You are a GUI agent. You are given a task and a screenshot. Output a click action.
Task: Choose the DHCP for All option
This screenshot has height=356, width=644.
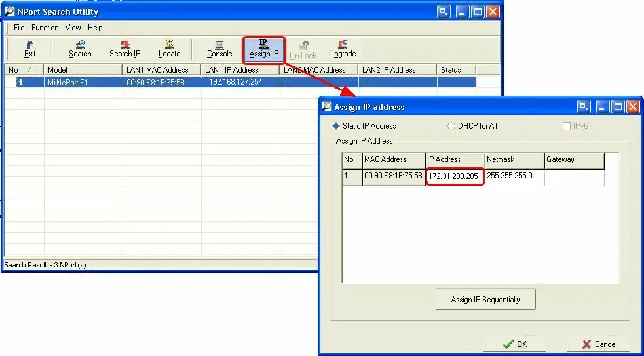[451, 126]
